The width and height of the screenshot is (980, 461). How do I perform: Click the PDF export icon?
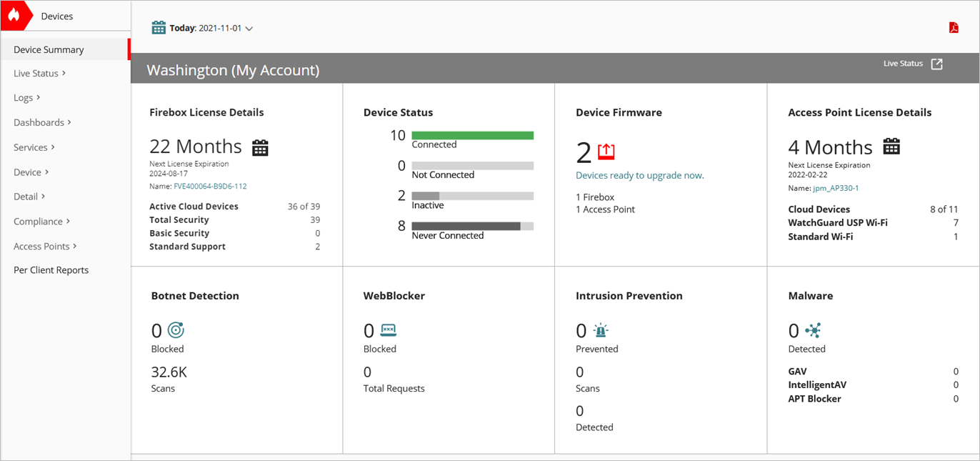[954, 26]
